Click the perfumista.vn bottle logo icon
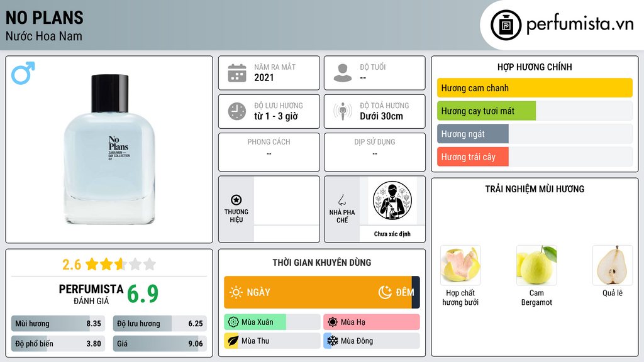This screenshot has height=362, width=644. 506,25
